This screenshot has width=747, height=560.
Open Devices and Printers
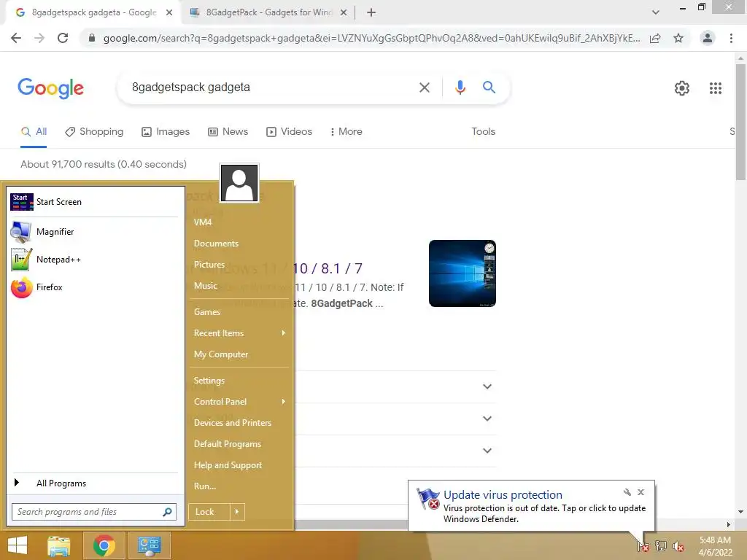coord(239,423)
